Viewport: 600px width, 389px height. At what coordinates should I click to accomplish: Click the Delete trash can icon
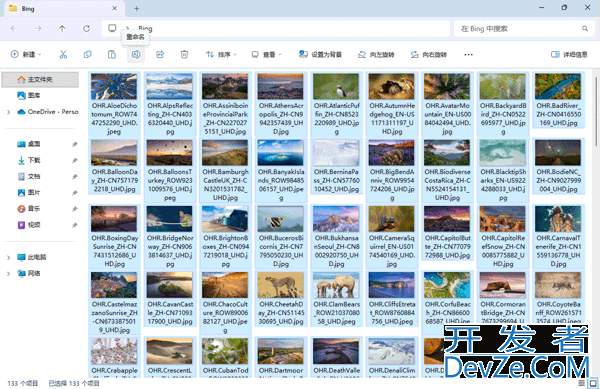[x=184, y=55]
